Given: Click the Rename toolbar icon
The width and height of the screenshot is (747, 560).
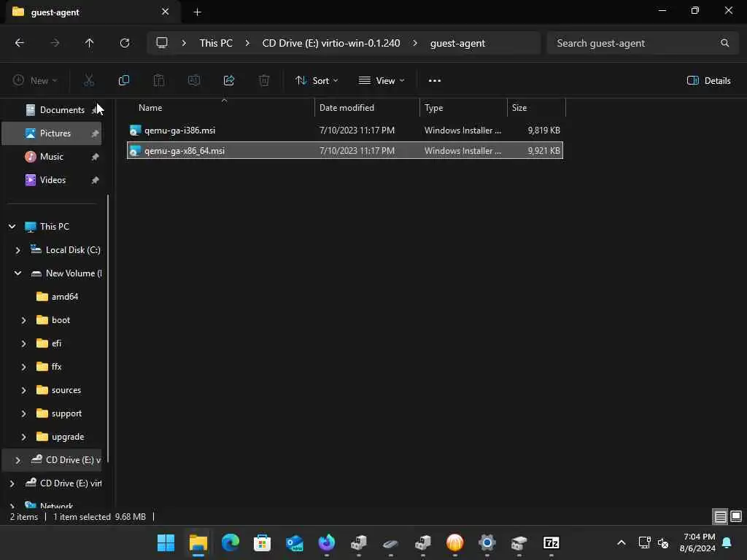Looking at the screenshot, I should pyautogui.click(x=194, y=80).
